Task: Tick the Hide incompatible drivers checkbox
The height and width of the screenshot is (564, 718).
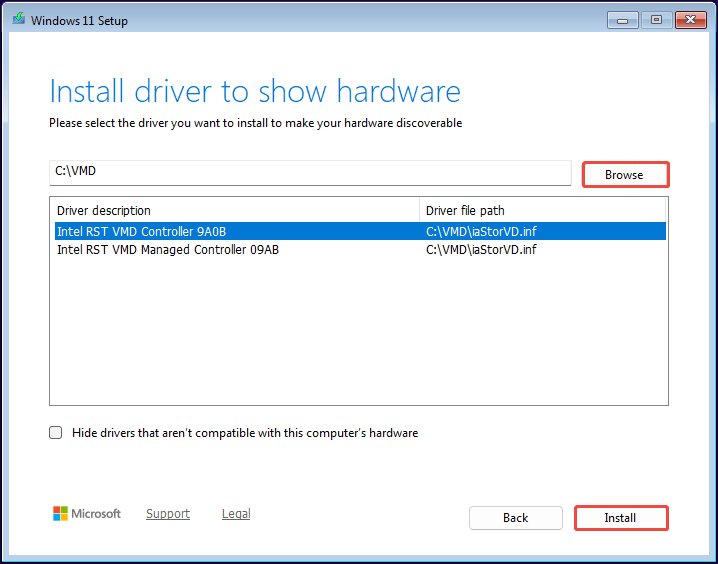Action: (x=55, y=433)
